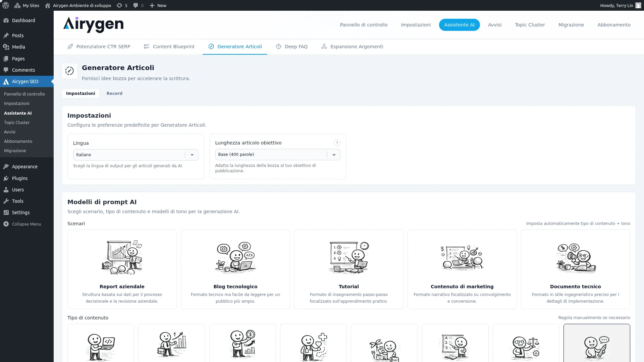Screen dimensions: 644x362
Task: Select the Generatore Articoli tool tab
Action: (x=235, y=47)
